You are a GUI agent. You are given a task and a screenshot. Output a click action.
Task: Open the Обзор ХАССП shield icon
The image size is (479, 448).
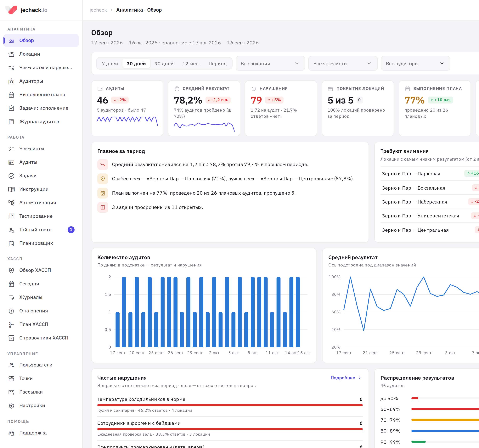tap(11, 270)
